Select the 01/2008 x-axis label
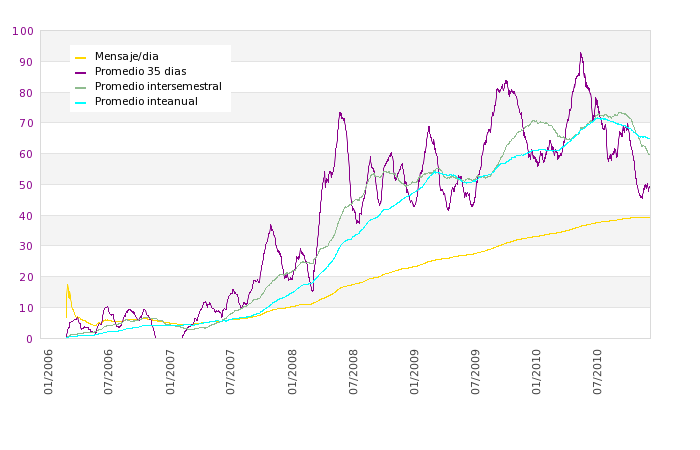The image size is (700, 450). 293,370
